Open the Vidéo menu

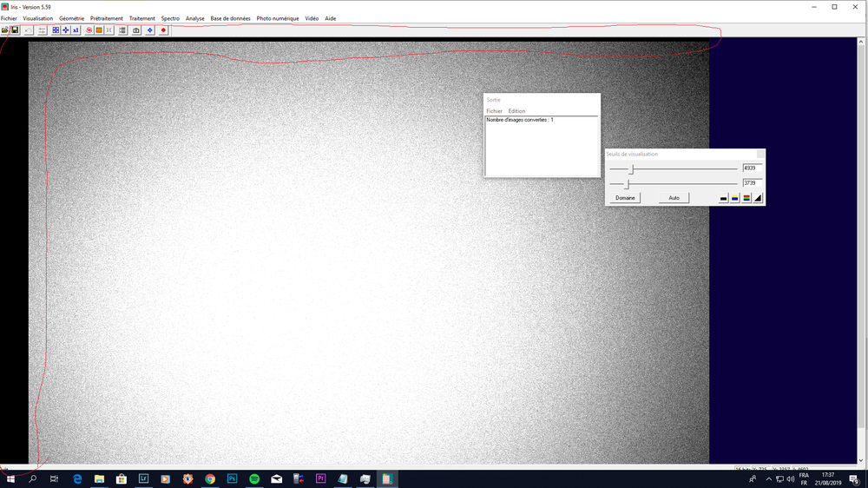[312, 18]
